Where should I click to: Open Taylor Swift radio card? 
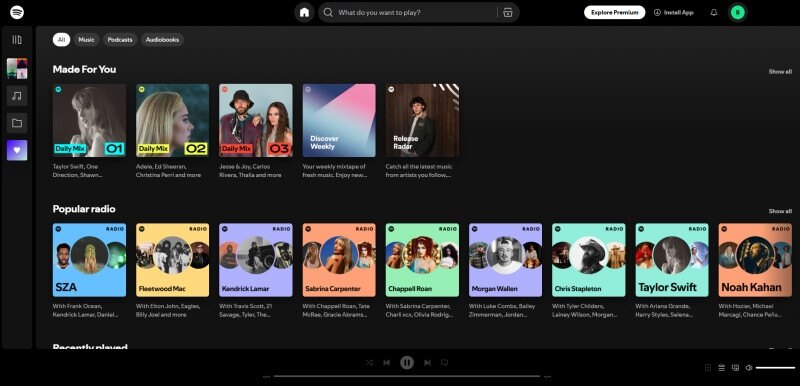[x=671, y=260]
